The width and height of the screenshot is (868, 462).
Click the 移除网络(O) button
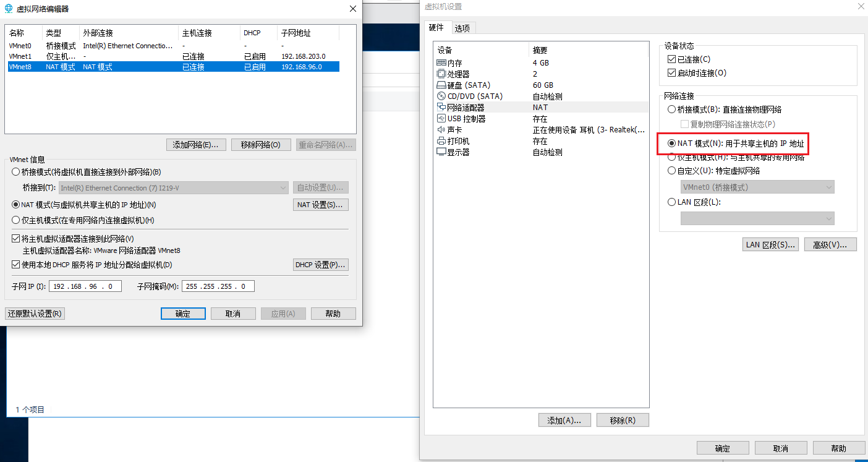point(261,145)
